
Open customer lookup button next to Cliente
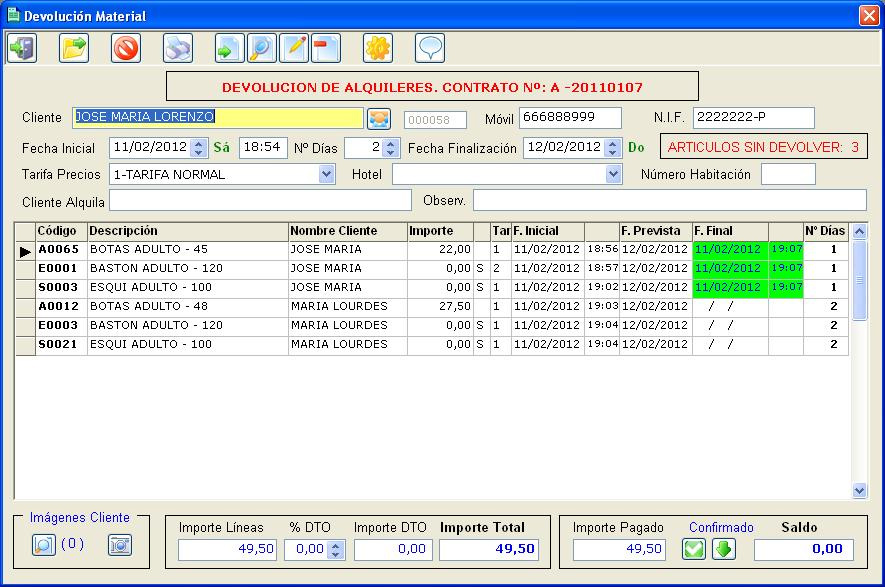tap(378, 119)
